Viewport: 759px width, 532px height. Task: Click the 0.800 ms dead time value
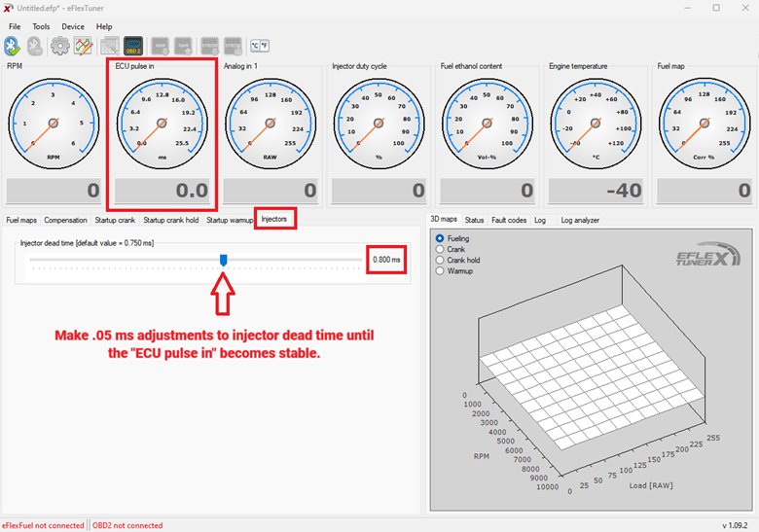coord(386,260)
